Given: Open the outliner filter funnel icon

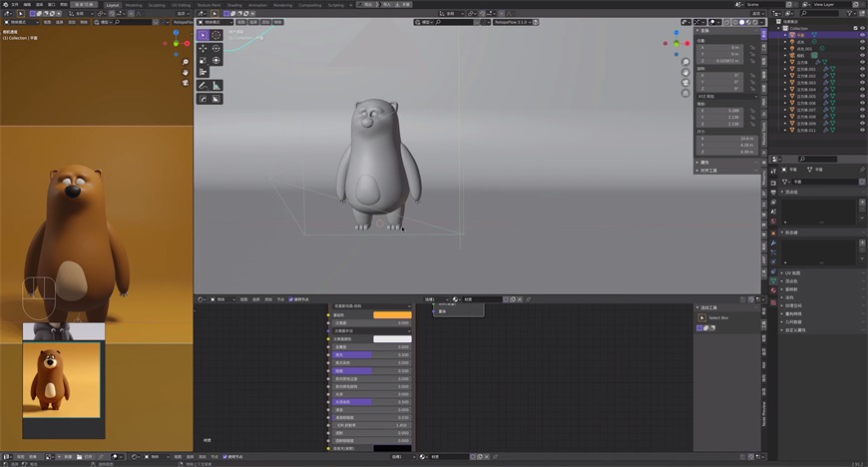Looking at the screenshot, I should [850, 13].
